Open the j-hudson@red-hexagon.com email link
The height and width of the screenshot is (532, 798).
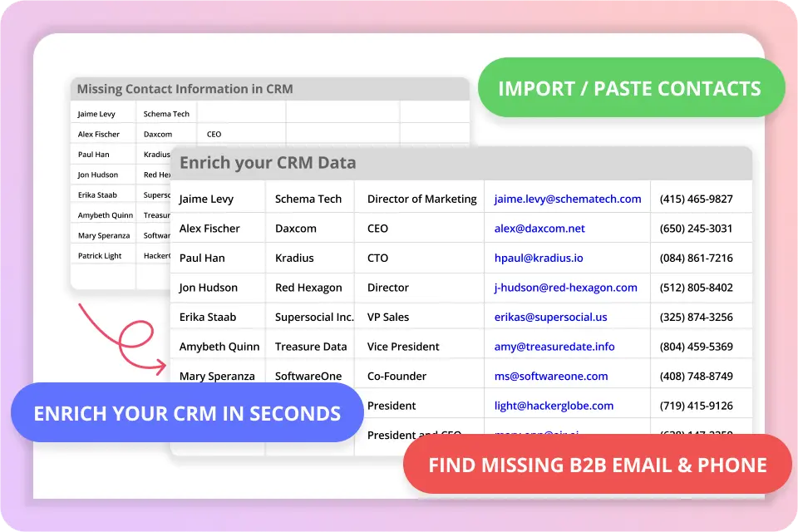click(x=565, y=288)
